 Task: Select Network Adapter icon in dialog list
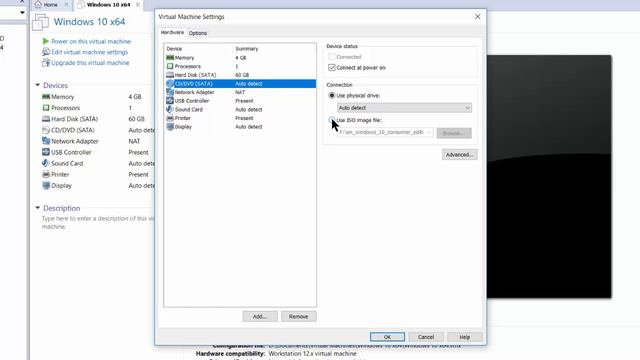(x=170, y=92)
